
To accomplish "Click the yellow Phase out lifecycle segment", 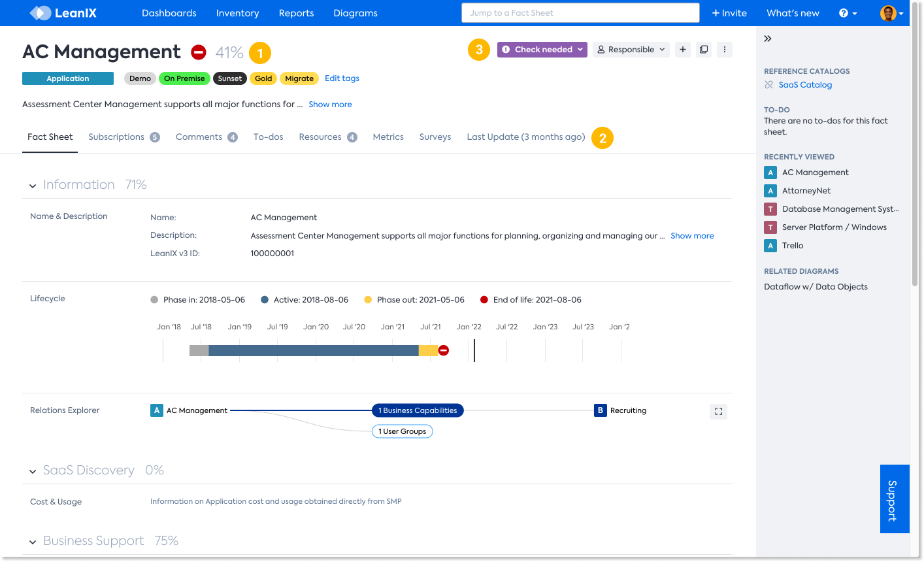I will coord(428,351).
